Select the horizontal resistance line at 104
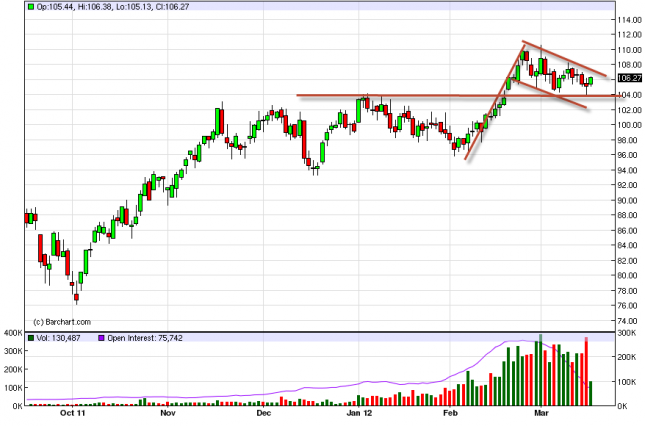Viewport: 645px width, 426px height. coord(400,96)
